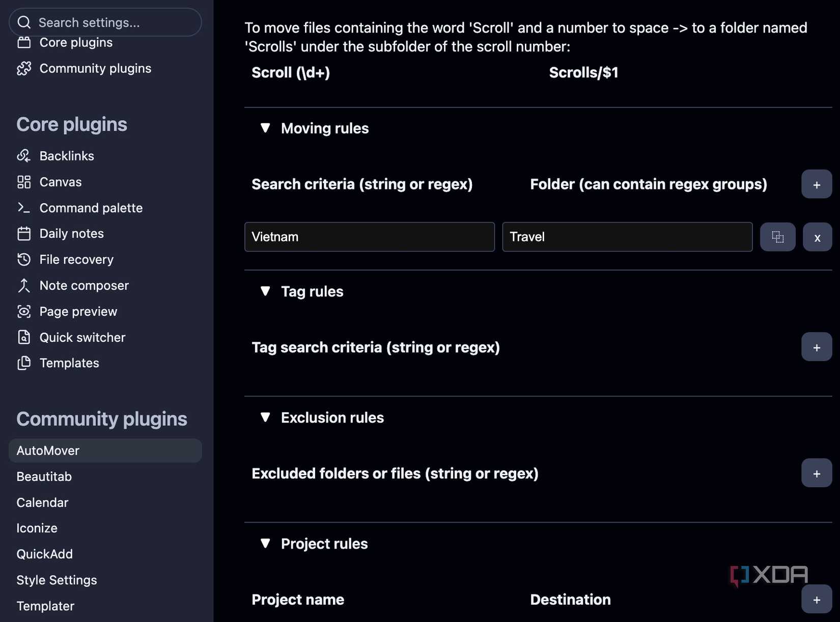The image size is (840, 622).
Task: Add a new tag search rule
Action: point(817,347)
